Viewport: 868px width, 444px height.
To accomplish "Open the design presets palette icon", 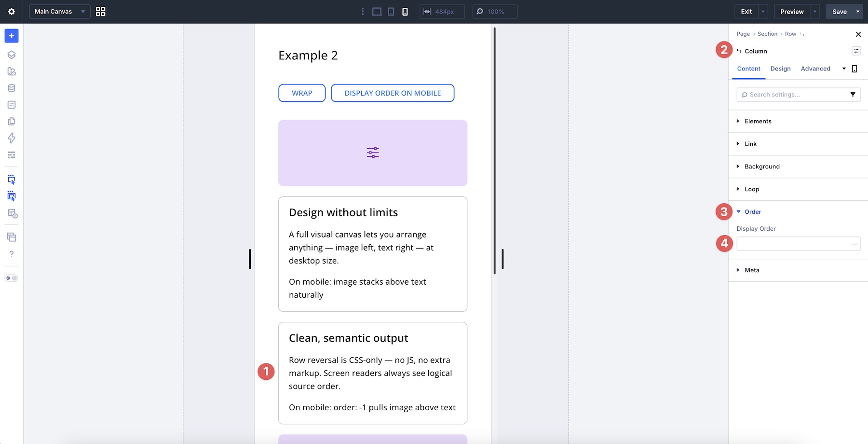I will pyautogui.click(x=12, y=71).
